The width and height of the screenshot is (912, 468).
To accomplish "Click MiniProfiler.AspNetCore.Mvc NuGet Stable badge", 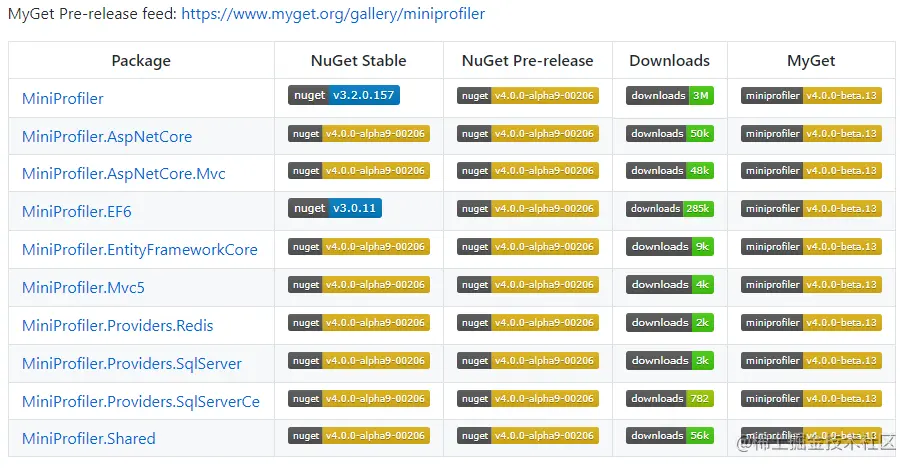I will point(359,171).
